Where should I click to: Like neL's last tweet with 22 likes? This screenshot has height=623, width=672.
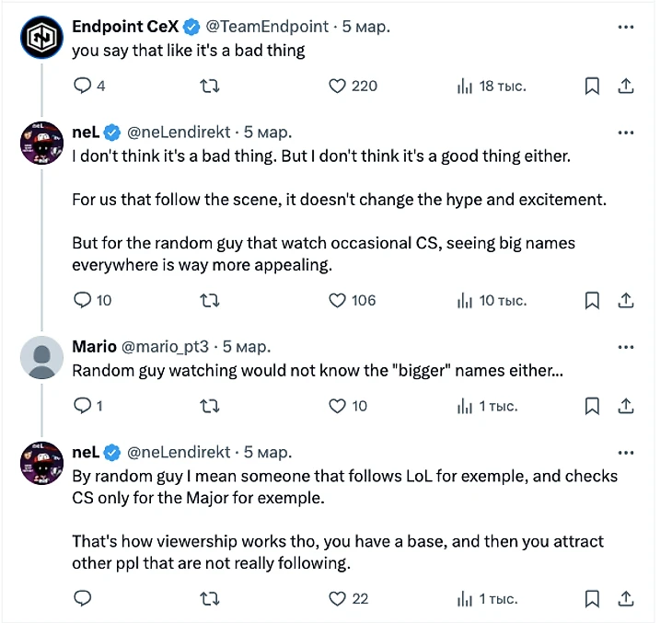coord(337,598)
